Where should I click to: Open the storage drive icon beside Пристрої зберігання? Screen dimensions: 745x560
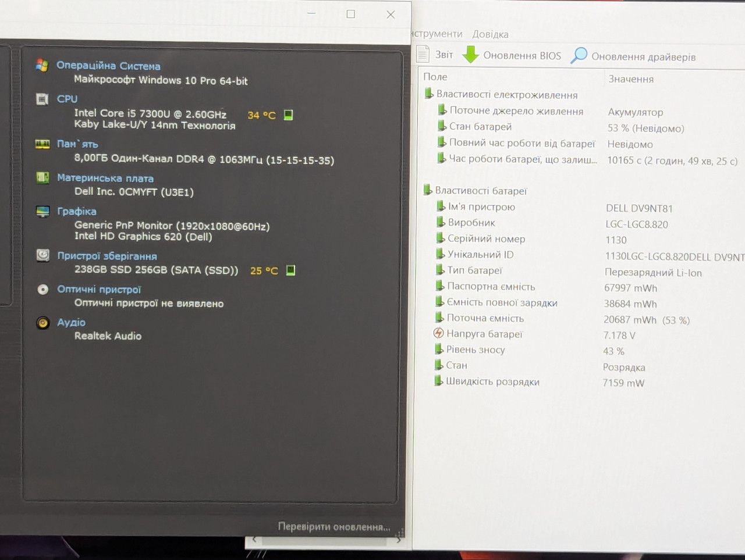[42, 255]
